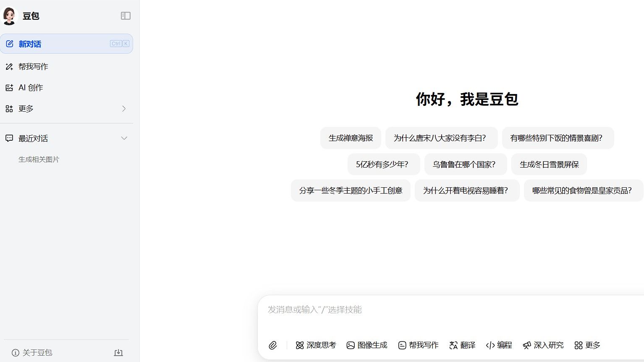The height and width of the screenshot is (362, 644).
Task: Click the download app icon in sidebar footer
Action: [x=118, y=353]
